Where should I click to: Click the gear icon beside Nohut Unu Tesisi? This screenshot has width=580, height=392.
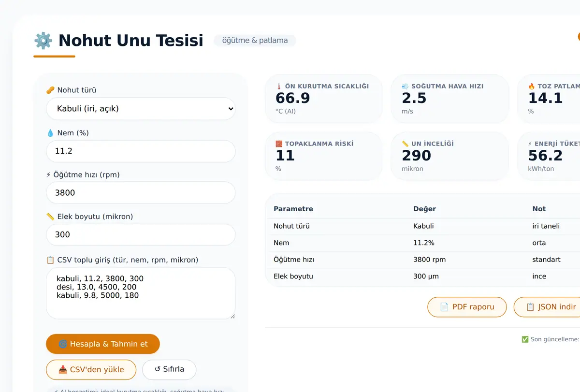(43, 41)
